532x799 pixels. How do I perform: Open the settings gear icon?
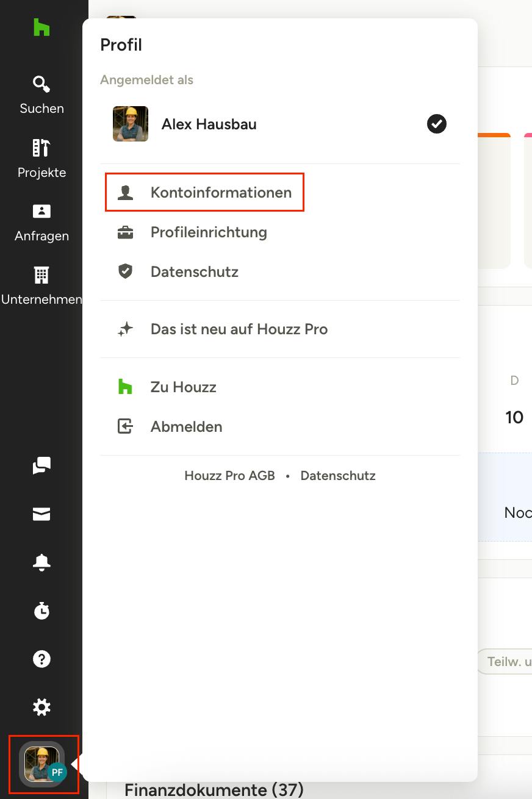pos(41,708)
